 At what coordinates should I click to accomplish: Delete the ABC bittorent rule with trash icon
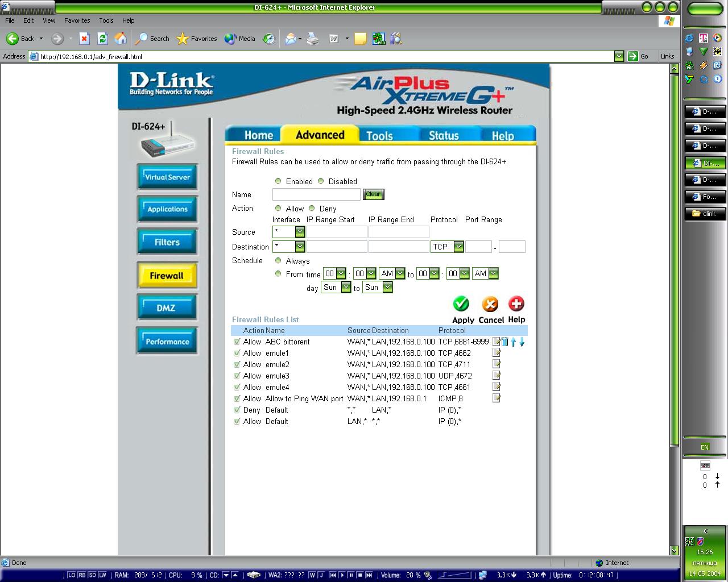click(x=504, y=342)
